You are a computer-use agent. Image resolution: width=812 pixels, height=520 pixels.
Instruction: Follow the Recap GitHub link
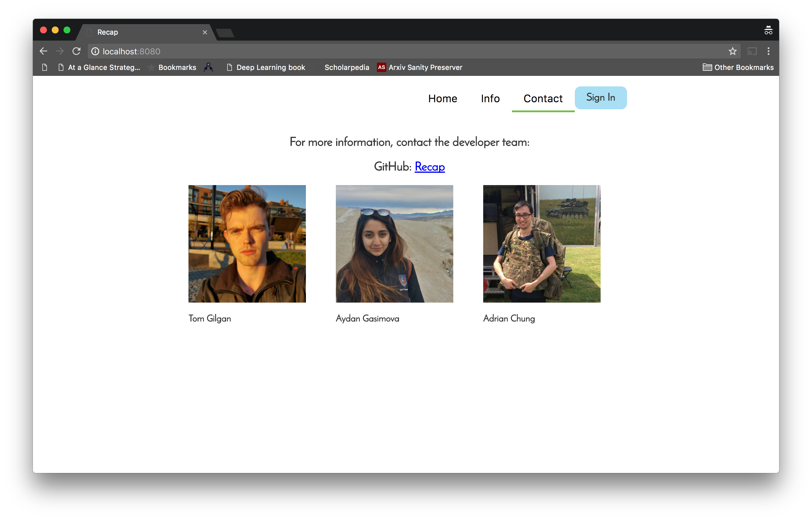click(x=429, y=167)
